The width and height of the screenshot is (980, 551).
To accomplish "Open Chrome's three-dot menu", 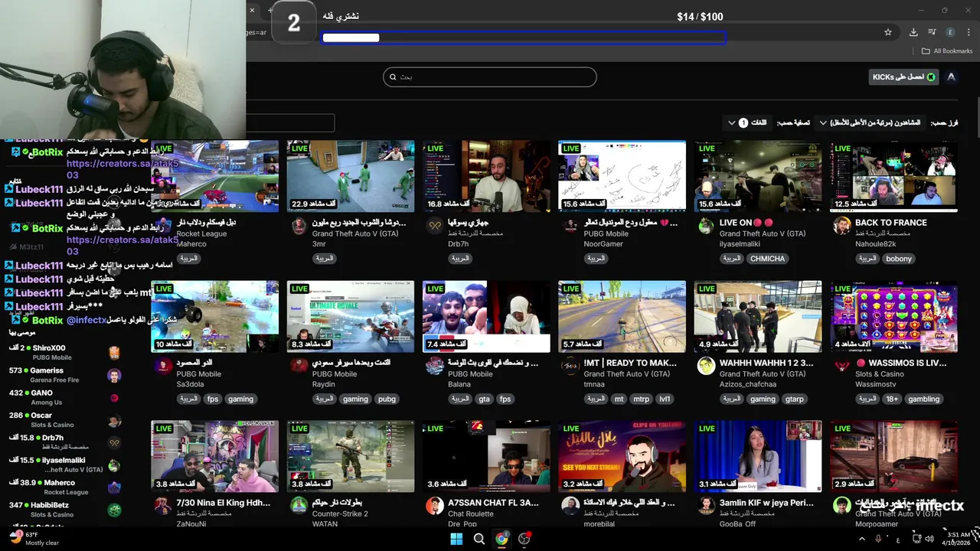I will 969,32.
